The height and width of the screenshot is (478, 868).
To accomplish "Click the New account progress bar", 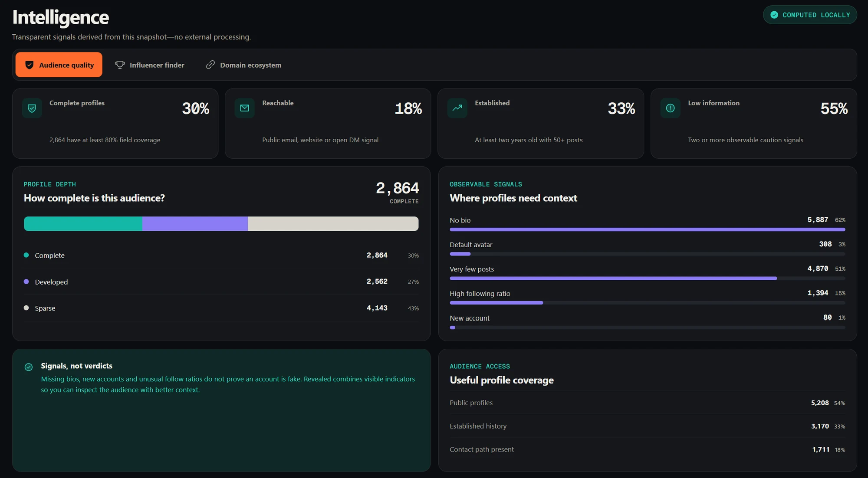I will (648, 327).
